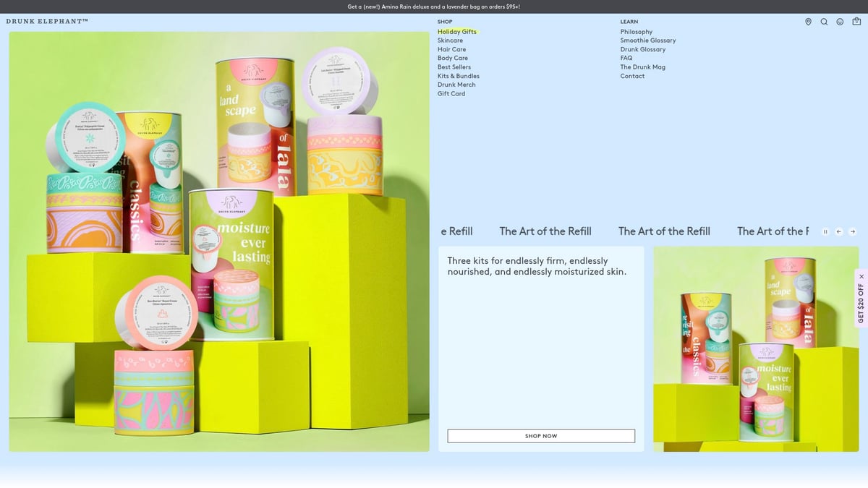Open The Drunk Mag
The height and width of the screenshot is (488, 868).
tap(642, 67)
